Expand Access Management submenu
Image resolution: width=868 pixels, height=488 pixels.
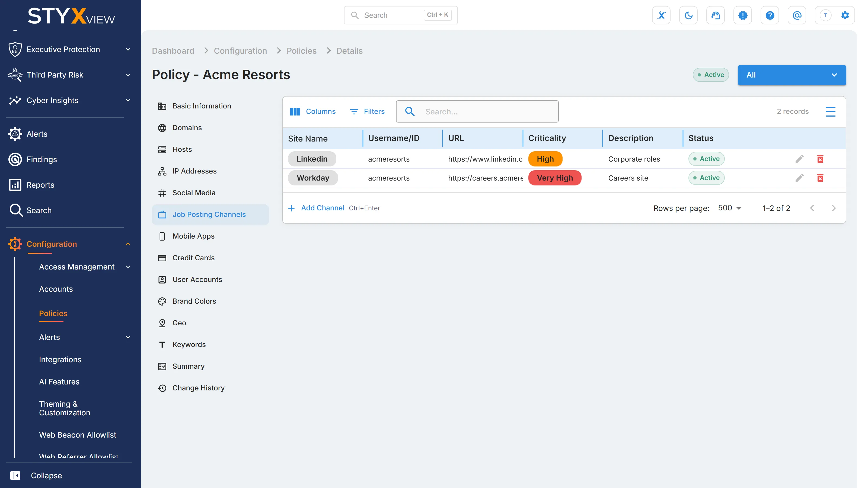pyautogui.click(x=85, y=267)
